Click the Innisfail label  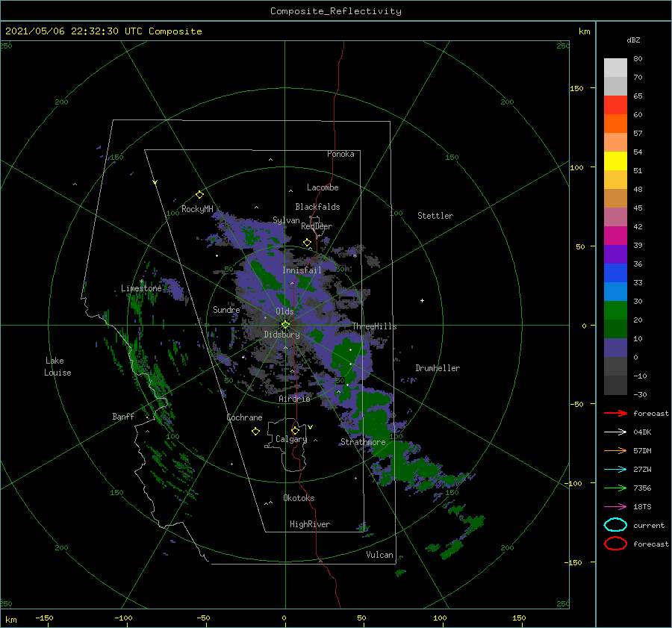(x=302, y=270)
